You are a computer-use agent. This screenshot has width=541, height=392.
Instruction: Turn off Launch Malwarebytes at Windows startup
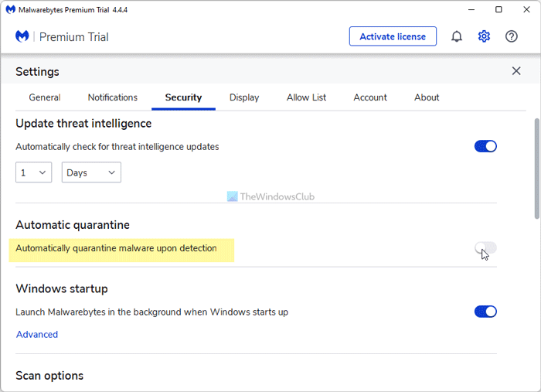coord(485,312)
